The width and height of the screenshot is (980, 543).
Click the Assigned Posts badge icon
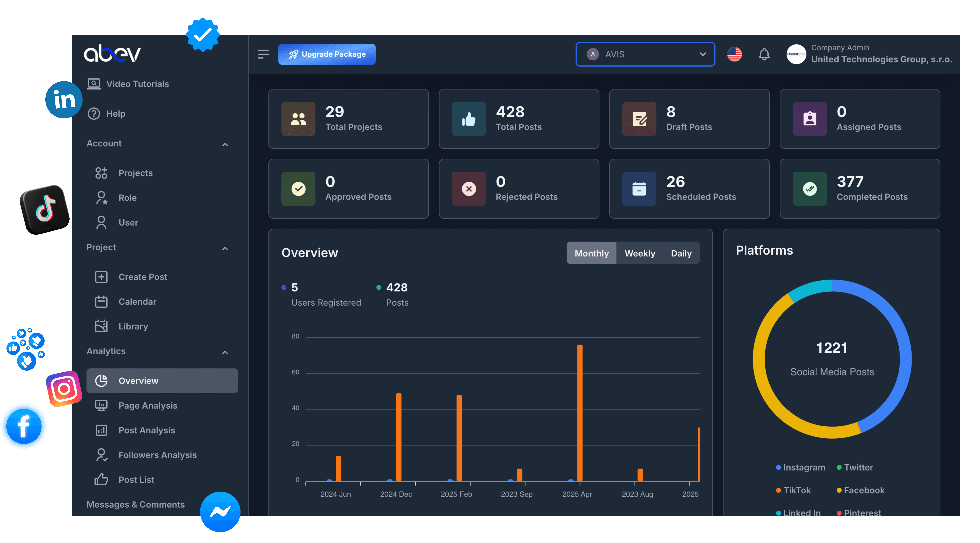click(810, 119)
